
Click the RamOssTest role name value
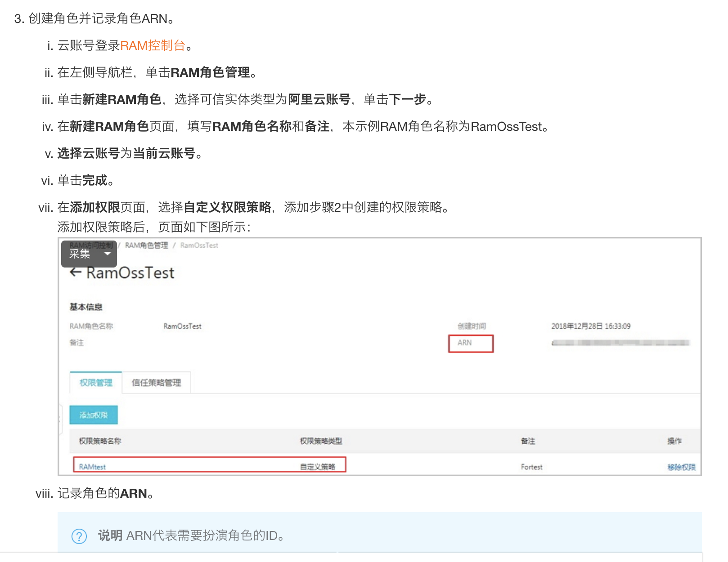(182, 326)
